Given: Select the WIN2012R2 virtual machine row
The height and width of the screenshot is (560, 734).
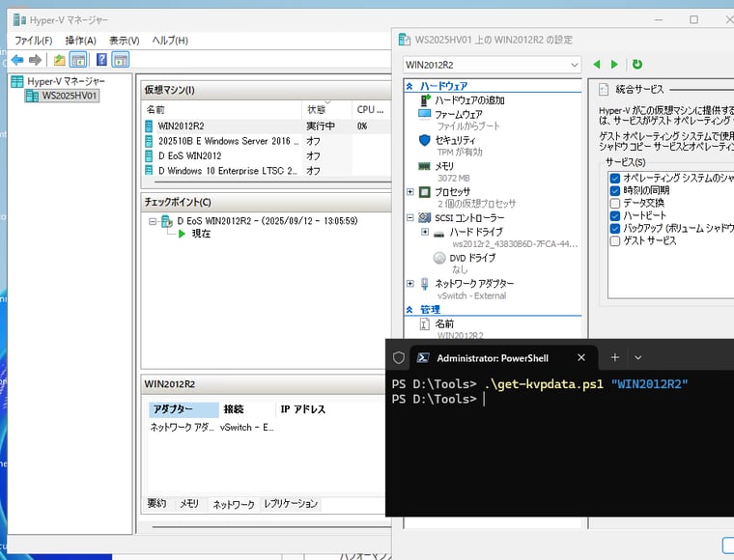Looking at the screenshot, I should pos(267,126).
